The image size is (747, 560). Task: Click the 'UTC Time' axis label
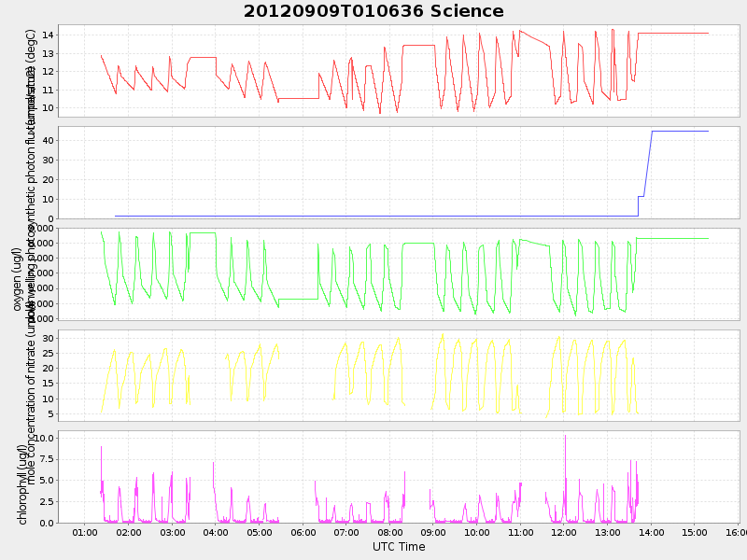click(x=399, y=547)
